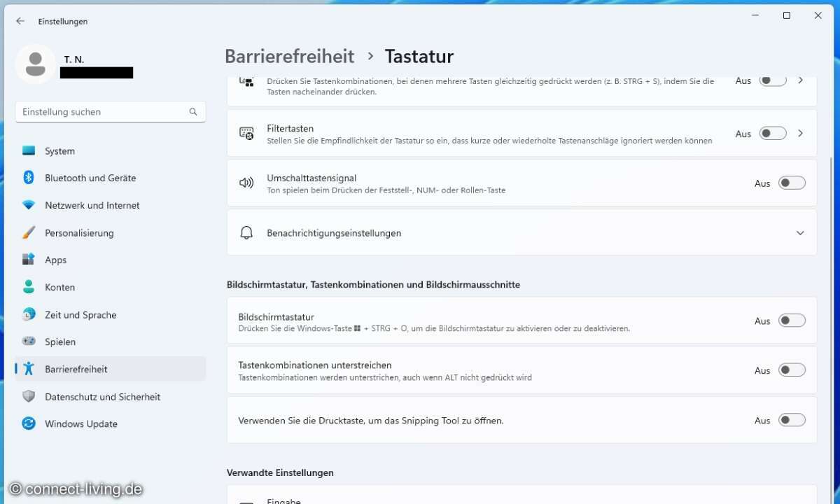Expand Benachrichtigungseinstellungen section chevron

tap(800, 233)
